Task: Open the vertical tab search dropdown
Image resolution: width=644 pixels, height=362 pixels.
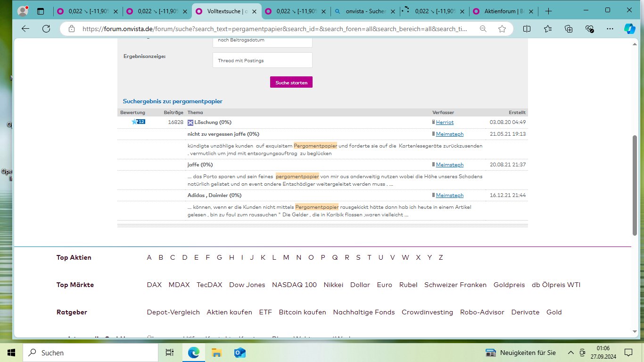Action: [x=41, y=10]
